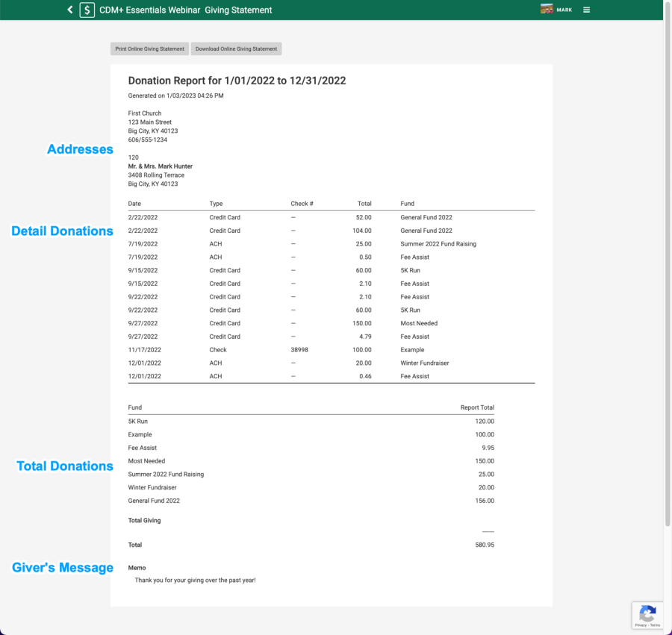
Task: Click the Check # column header
Action: tap(302, 204)
